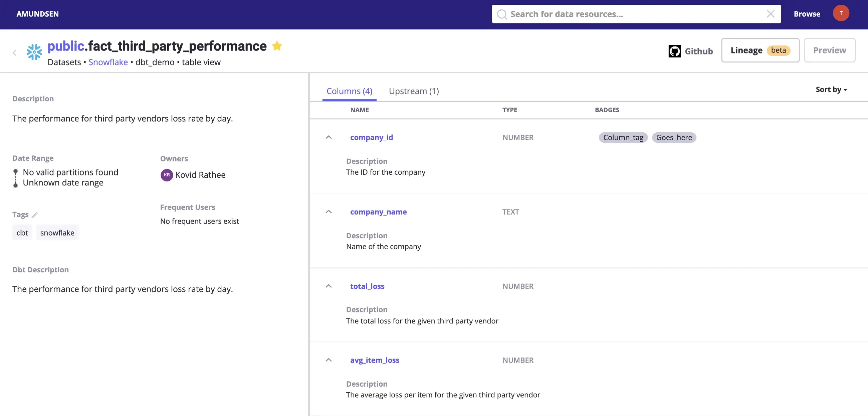Click the Snowflake breadcrumb link
Image resolution: width=868 pixels, height=416 pixels.
click(x=108, y=62)
